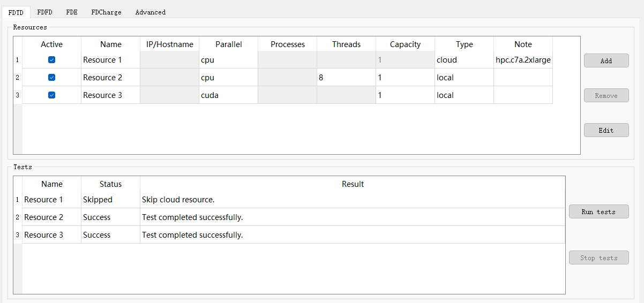Click the Add resource button
This screenshot has width=644, height=303.
pos(606,61)
